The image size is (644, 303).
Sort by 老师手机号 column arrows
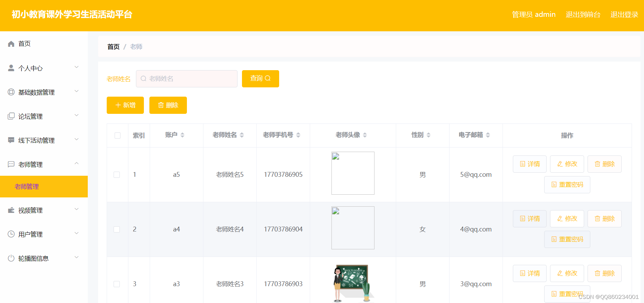[298, 135]
